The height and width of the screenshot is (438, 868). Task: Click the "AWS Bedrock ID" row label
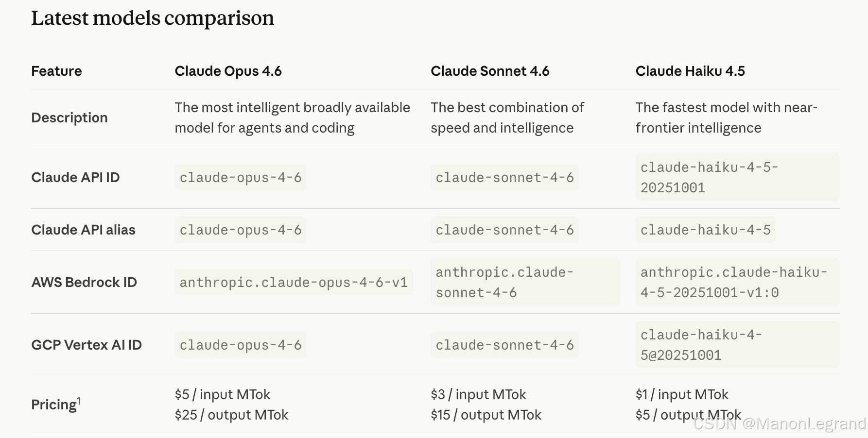point(84,283)
